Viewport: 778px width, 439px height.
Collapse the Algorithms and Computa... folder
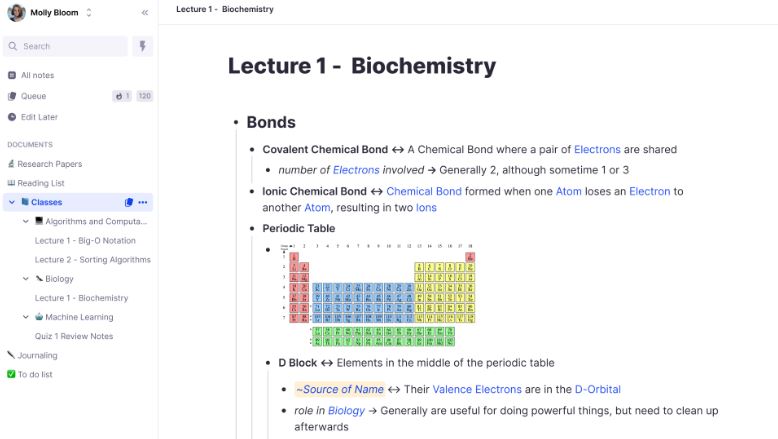[26, 221]
